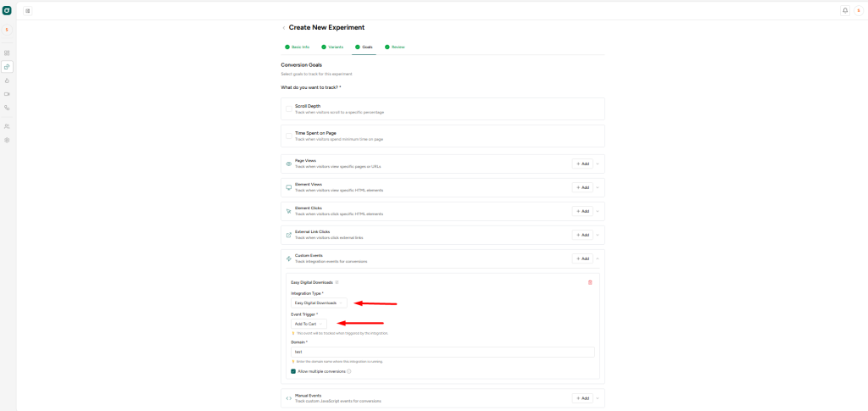Click the cursor icon for Element Clicks

(288, 211)
